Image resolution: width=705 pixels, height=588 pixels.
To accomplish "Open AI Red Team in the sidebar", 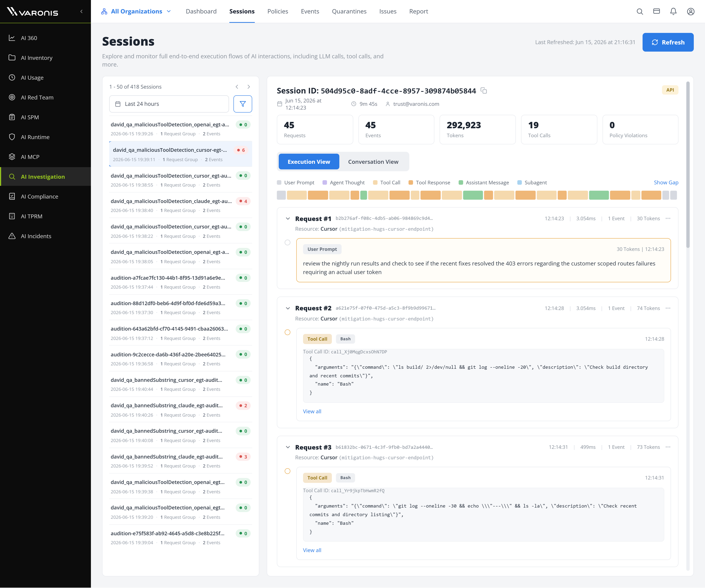I will pyautogui.click(x=45, y=97).
